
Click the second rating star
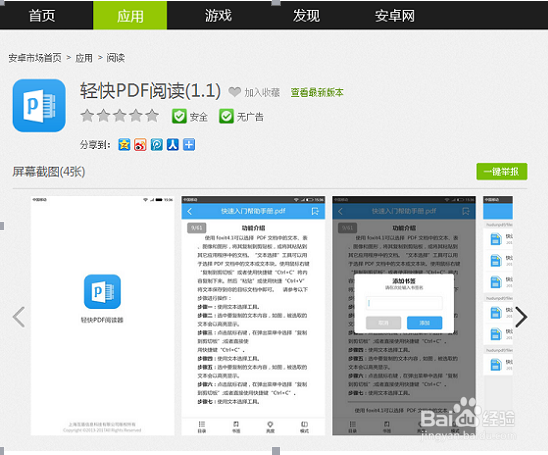pos(103,116)
